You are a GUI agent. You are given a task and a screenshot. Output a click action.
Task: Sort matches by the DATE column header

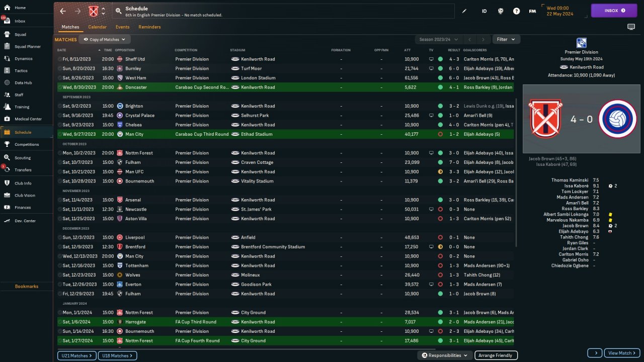click(61, 50)
